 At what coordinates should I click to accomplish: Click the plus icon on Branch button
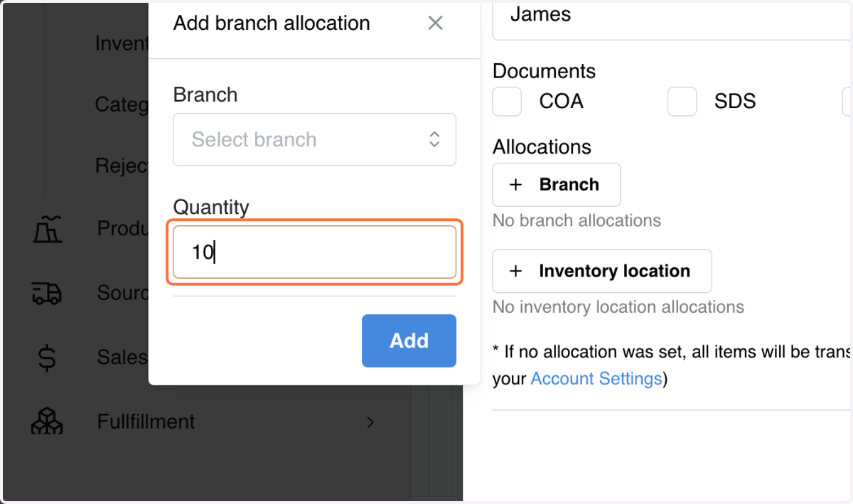tap(516, 185)
